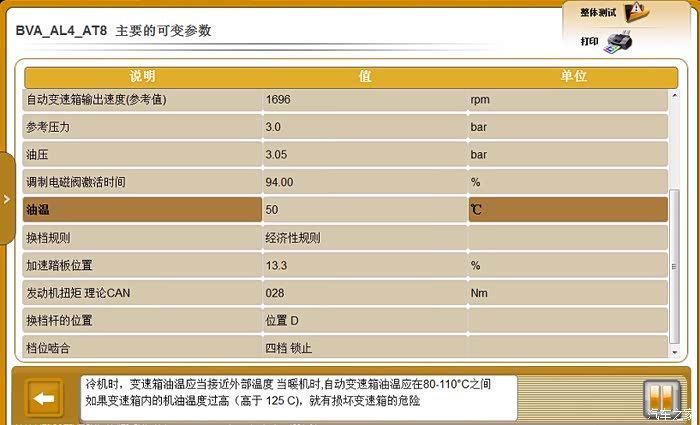Click the scrollbar down arrow
This screenshot has height=425, width=700.
click(x=675, y=352)
